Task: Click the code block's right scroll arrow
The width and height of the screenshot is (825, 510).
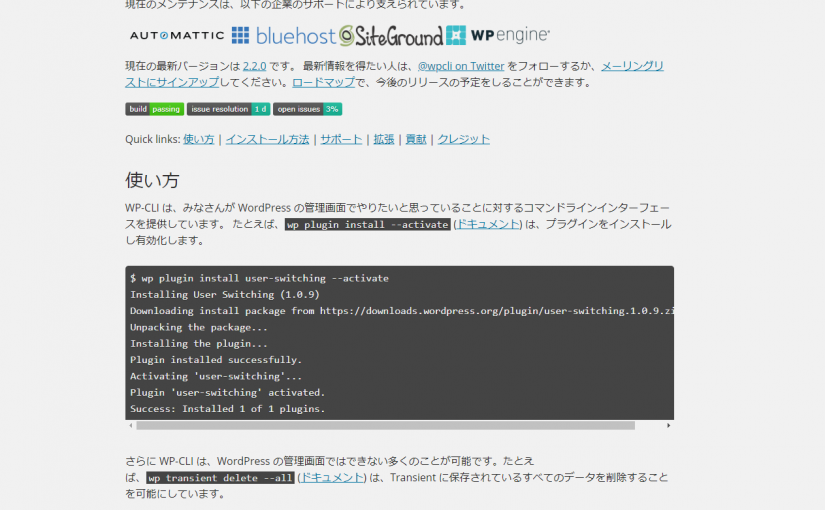Action: (x=669, y=425)
